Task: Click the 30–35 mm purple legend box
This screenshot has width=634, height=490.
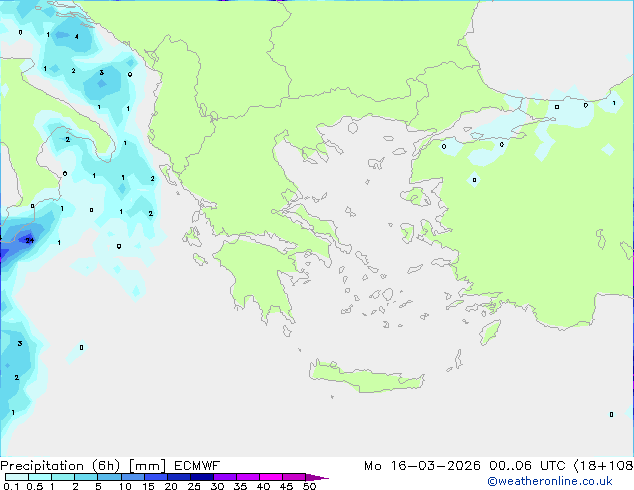Action: pyautogui.click(x=224, y=477)
